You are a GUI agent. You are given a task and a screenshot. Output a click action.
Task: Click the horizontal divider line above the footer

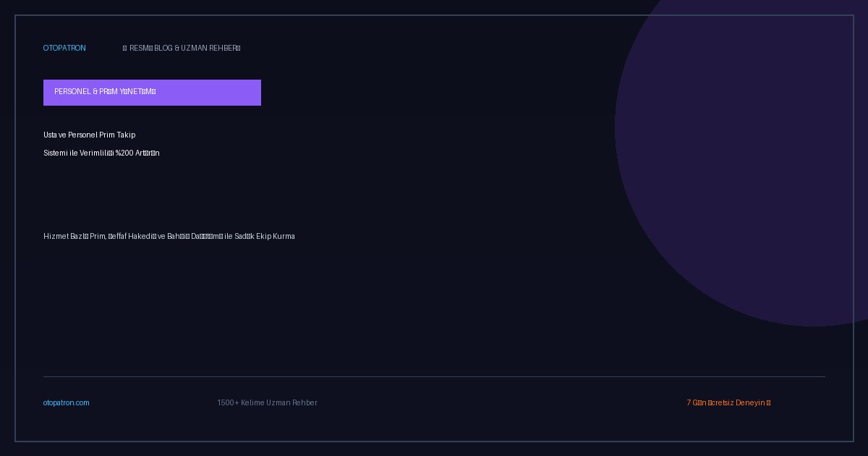coord(434,376)
